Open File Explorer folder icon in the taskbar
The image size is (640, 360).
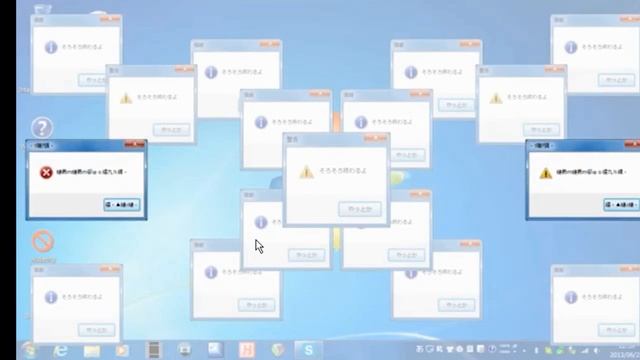coord(91,351)
